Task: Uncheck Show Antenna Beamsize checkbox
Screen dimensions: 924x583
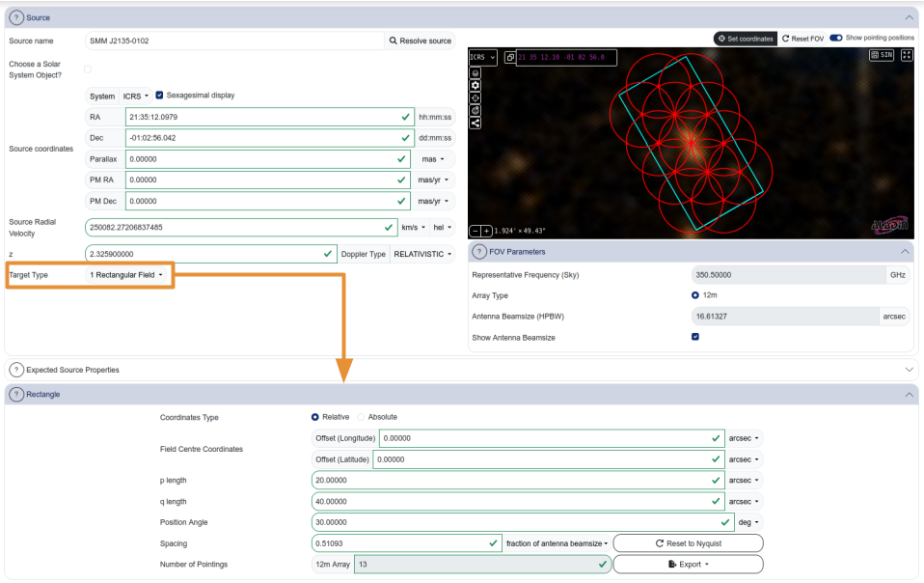Action: [695, 337]
